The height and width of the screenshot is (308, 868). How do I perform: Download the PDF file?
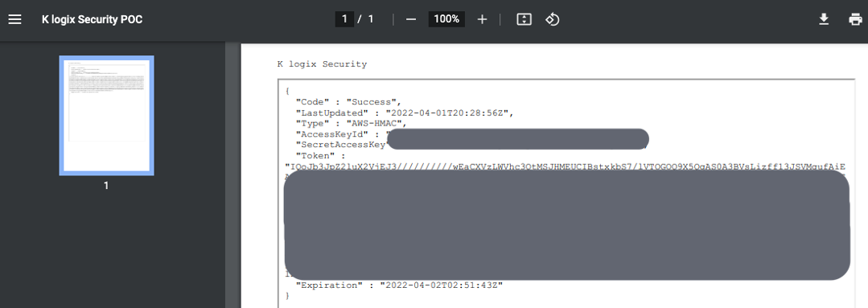[x=824, y=19]
